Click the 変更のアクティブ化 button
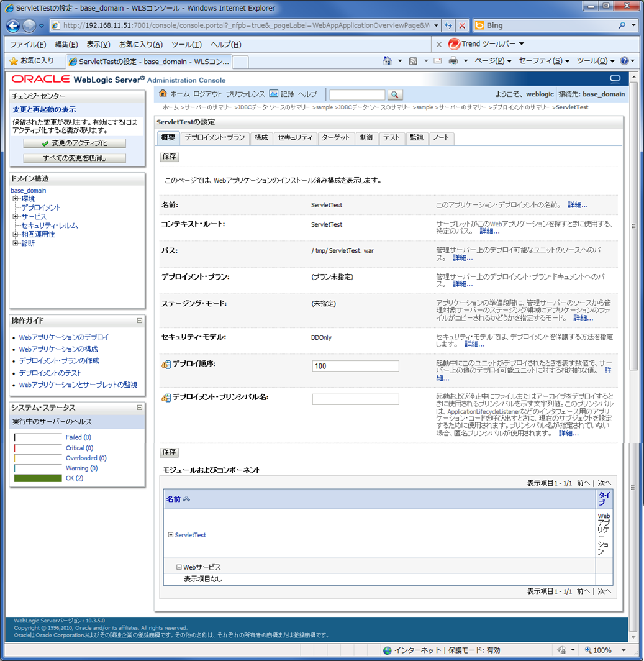 pos(75,144)
